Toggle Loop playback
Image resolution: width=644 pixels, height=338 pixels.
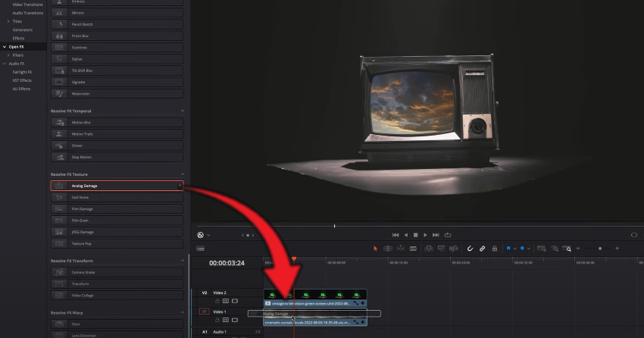[x=448, y=235]
